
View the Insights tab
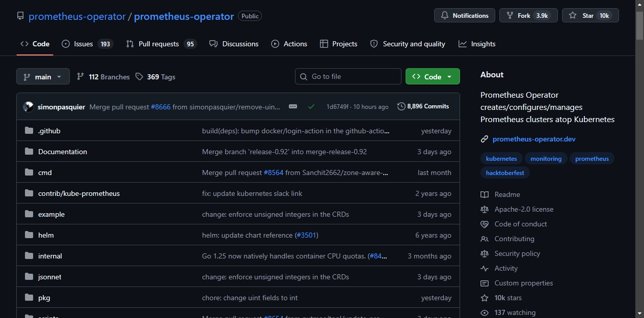point(477,44)
